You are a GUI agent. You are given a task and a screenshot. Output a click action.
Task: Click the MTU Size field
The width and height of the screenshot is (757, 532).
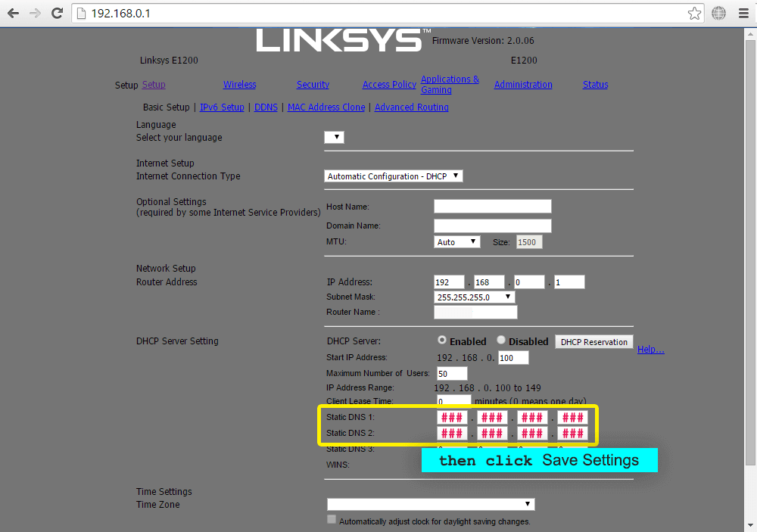(529, 242)
